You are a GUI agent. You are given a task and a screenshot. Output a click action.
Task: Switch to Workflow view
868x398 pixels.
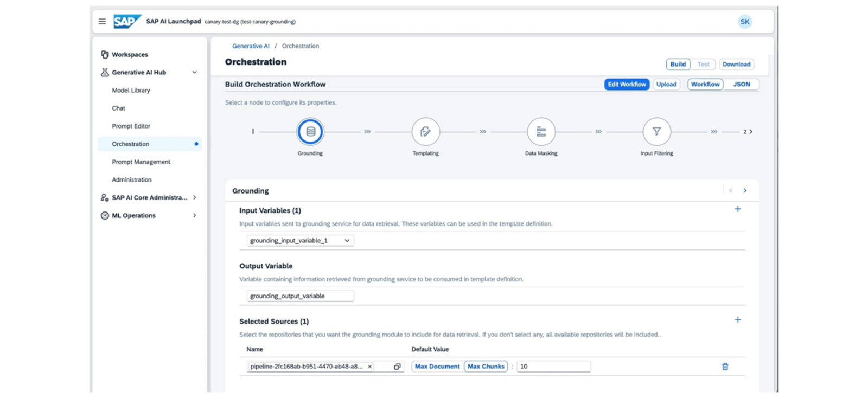[705, 85]
